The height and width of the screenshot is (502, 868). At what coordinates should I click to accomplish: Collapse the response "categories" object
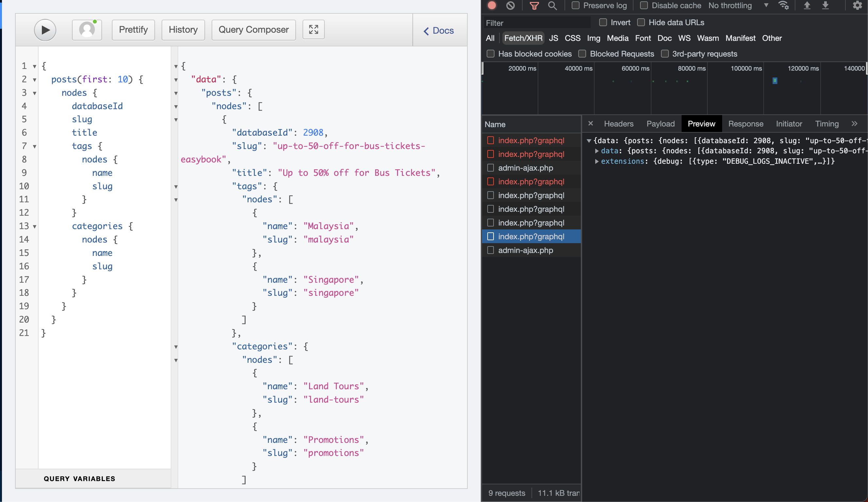176,347
